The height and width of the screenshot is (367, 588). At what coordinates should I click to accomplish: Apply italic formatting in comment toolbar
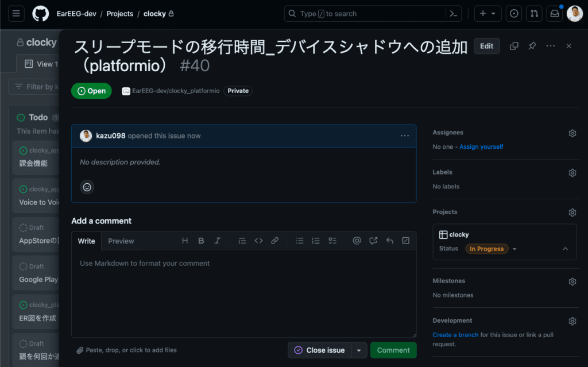[x=218, y=241]
